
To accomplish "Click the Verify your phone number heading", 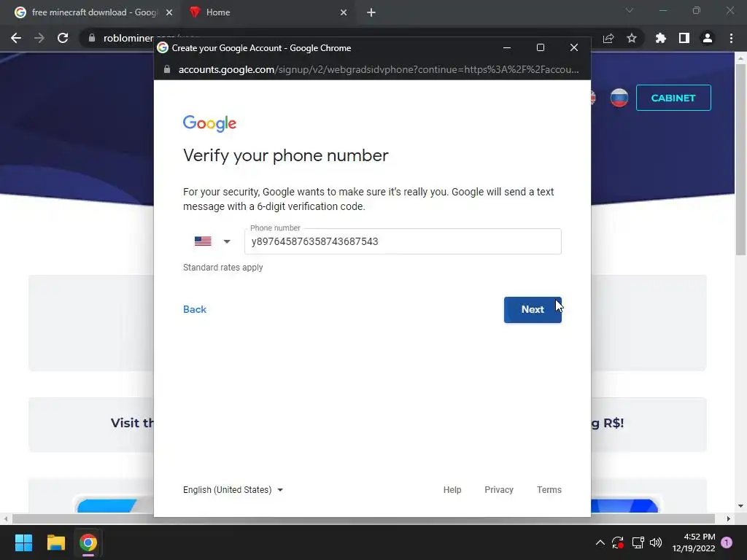I will pos(286,156).
